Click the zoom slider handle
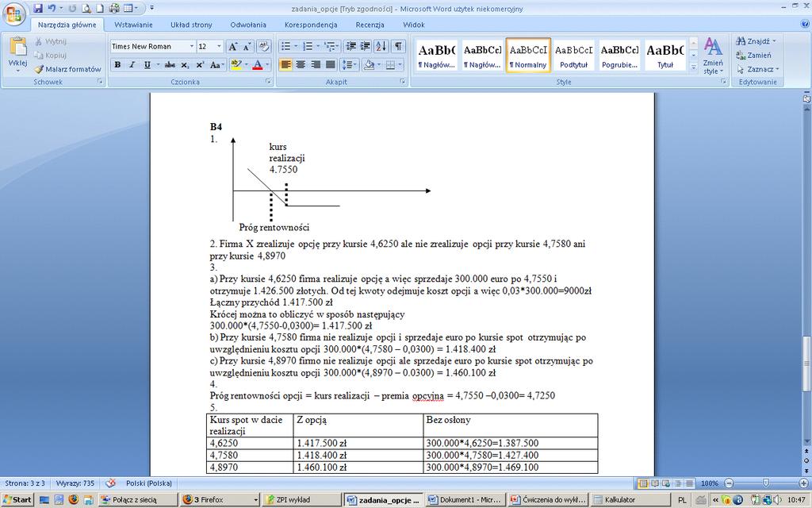The width and height of the screenshot is (812, 508). click(x=766, y=483)
